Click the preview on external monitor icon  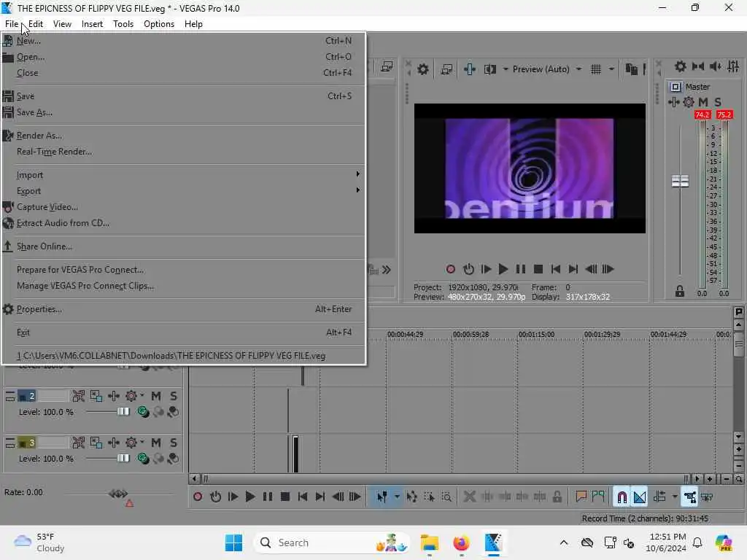click(x=446, y=69)
